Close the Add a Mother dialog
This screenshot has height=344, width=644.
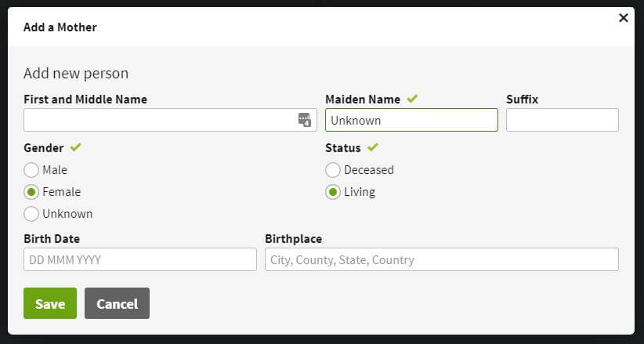pyautogui.click(x=624, y=18)
